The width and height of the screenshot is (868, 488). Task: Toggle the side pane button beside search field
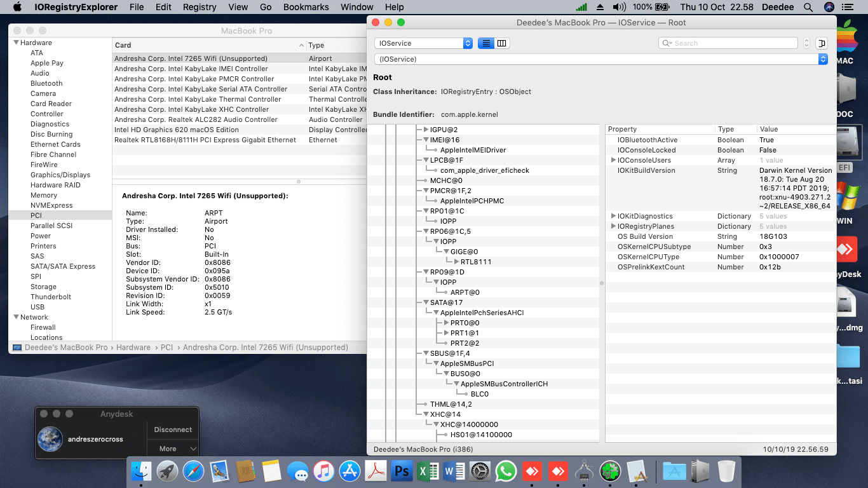pos(822,43)
